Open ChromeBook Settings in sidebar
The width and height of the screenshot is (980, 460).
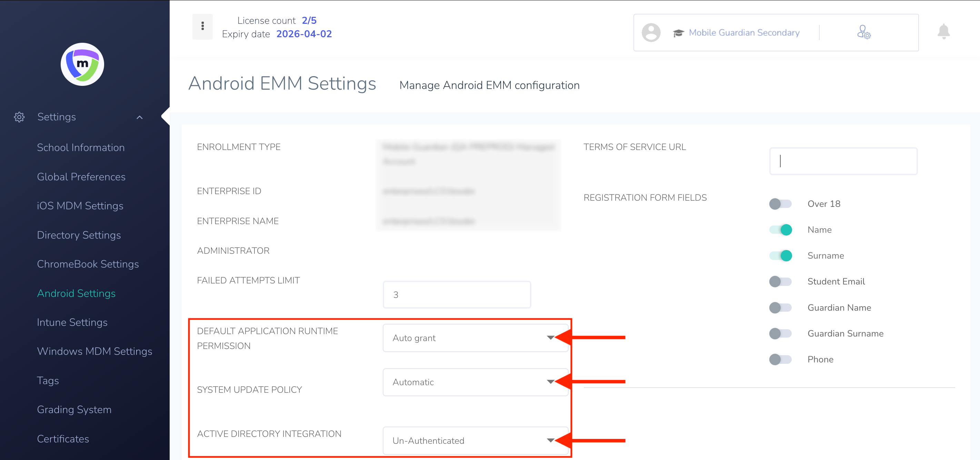pos(88,264)
